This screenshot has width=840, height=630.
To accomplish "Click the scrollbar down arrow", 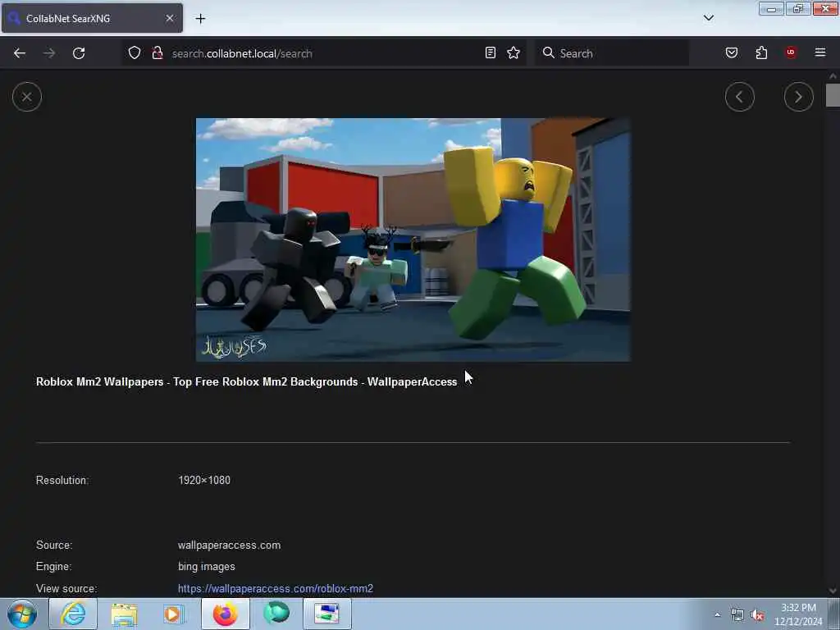I will [833, 591].
